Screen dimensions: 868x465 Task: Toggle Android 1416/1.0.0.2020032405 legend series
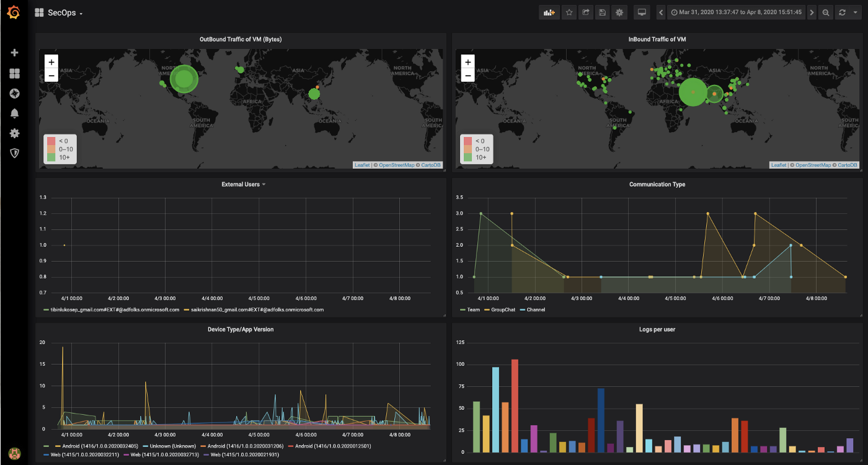[100, 446]
